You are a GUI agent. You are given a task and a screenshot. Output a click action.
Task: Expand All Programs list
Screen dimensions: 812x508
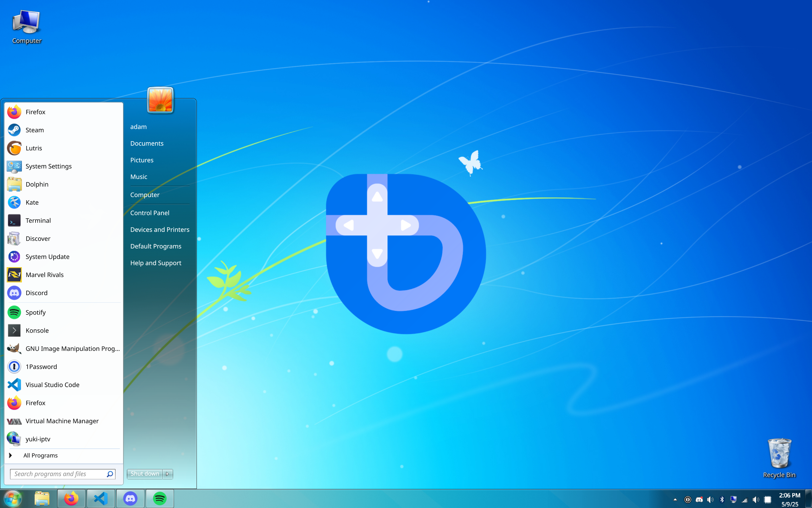(40, 455)
